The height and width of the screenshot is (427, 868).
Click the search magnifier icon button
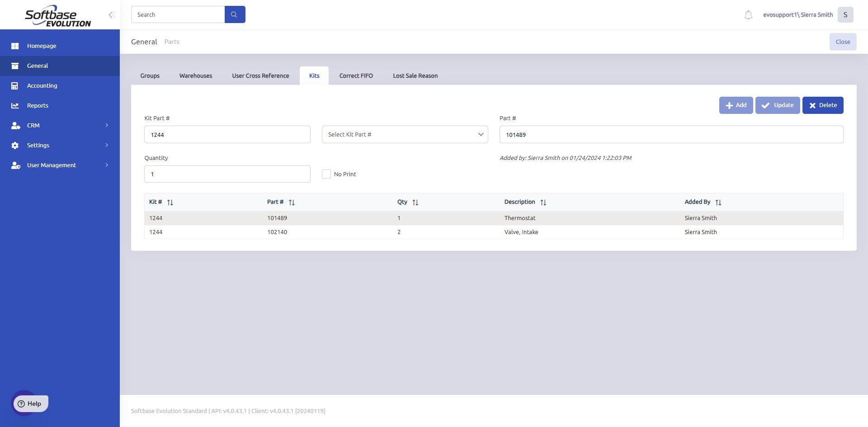point(235,14)
